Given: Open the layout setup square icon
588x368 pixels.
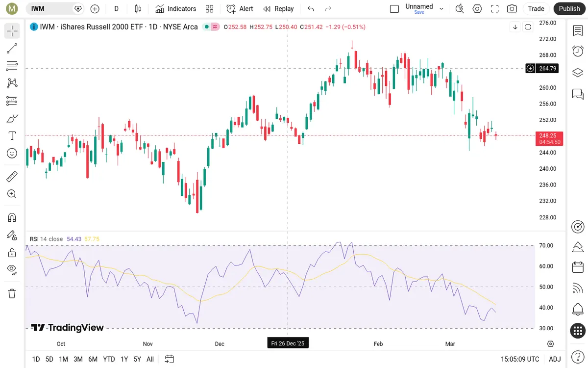Looking at the screenshot, I should [394, 9].
